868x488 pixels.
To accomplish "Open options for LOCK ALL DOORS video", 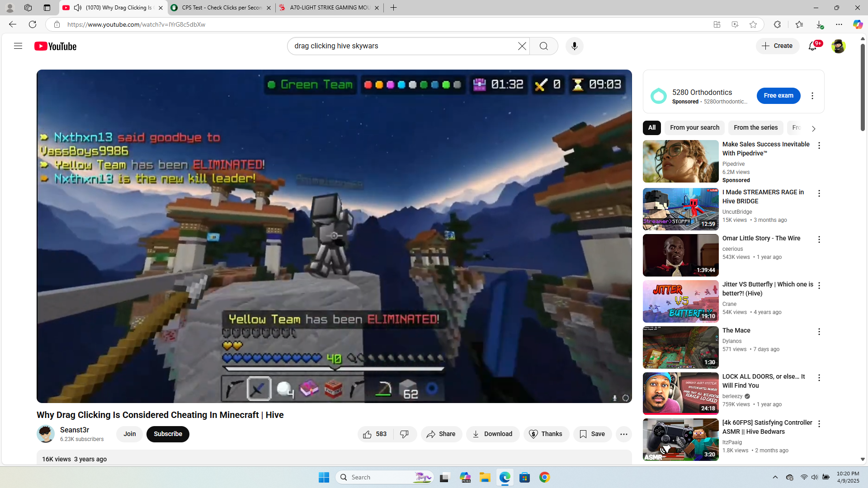I will (819, 378).
